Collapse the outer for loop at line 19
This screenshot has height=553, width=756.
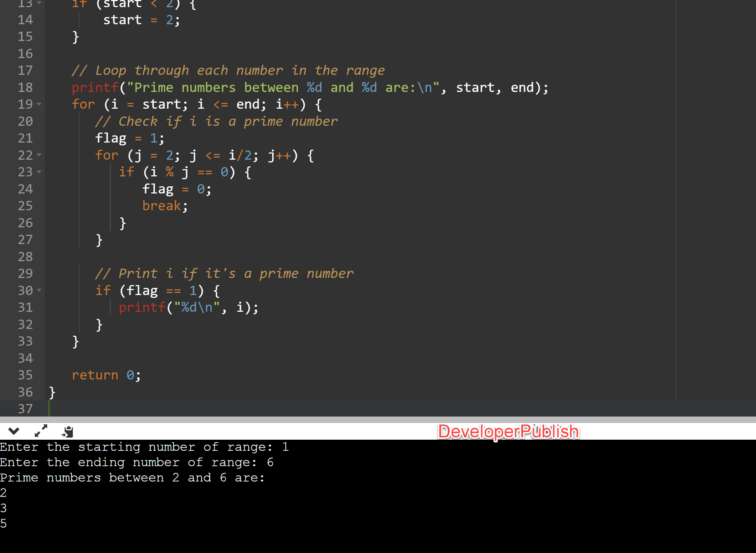39,104
